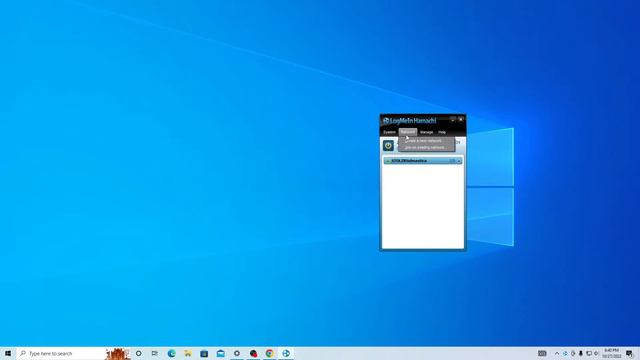The image size is (640, 360).
Task: Open network status tray icon
Action: click(x=589, y=353)
